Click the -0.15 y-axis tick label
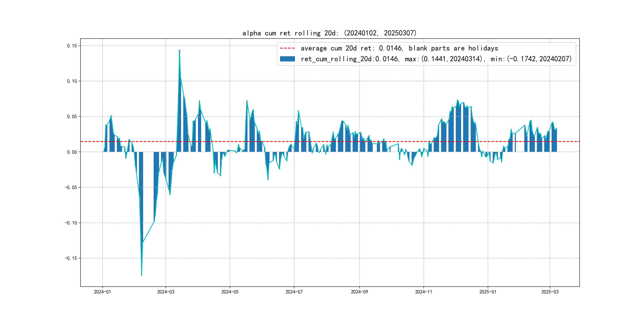This screenshot has width=644, height=322. coord(71,258)
